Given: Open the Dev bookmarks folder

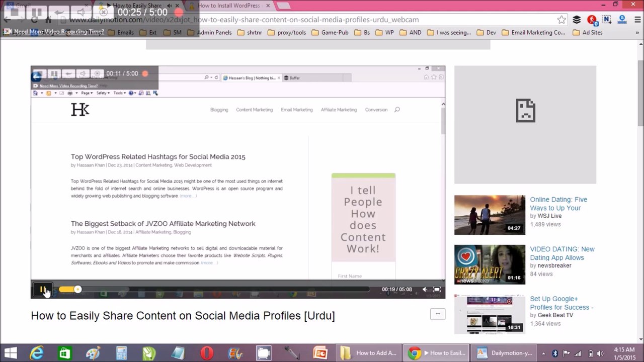Looking at the screenshot, I should click(x=487, y=33).
